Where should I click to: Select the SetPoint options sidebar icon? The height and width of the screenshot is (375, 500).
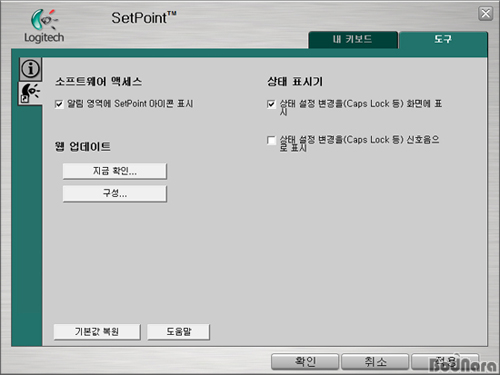pos(30,94)
